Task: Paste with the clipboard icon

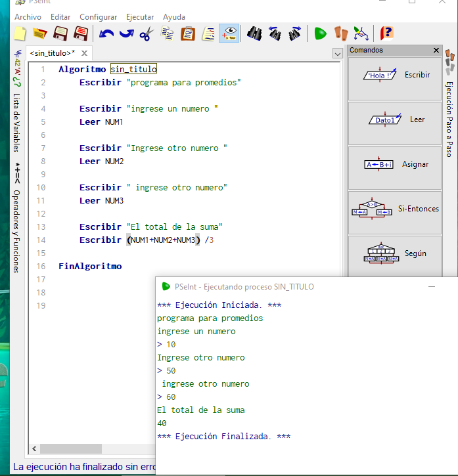Action: click(x=188, y=33)
